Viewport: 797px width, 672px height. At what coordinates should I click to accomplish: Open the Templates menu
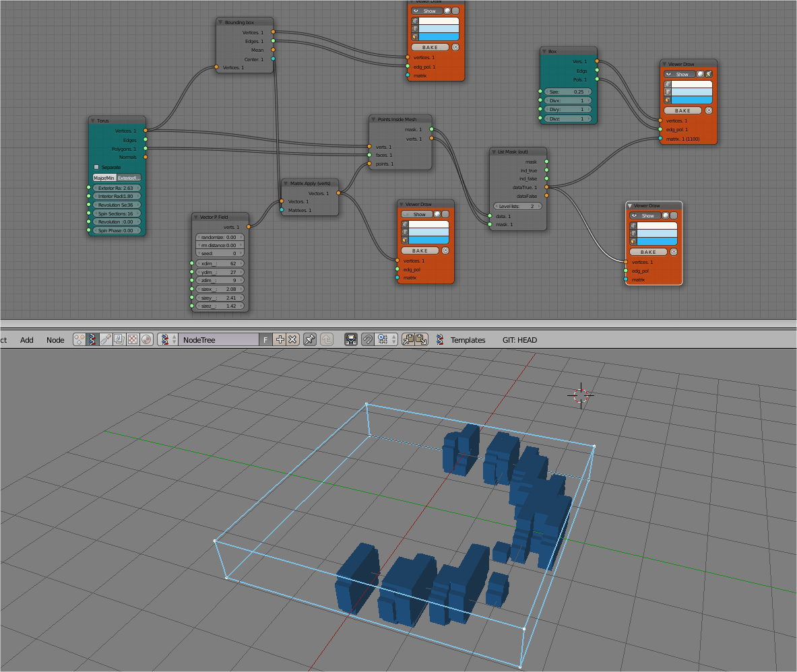[x=468, y=340]
